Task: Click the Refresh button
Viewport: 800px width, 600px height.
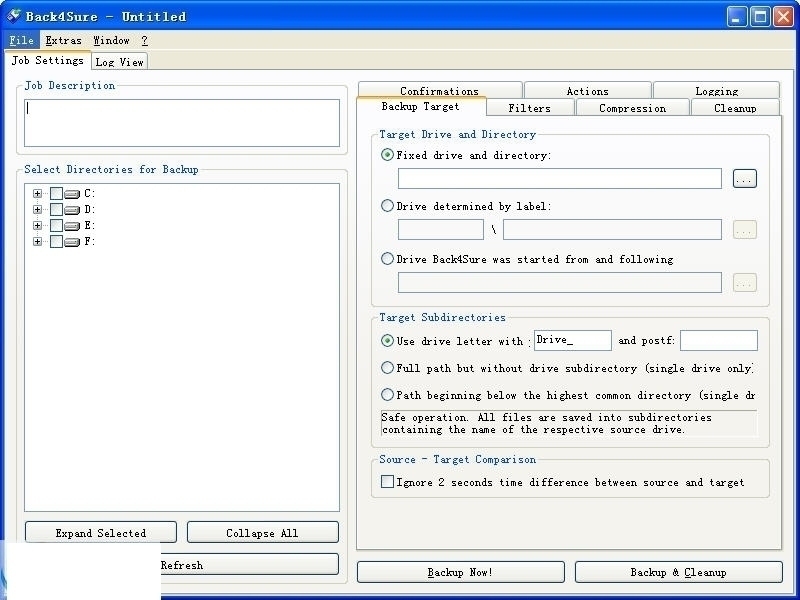Action: click(x=182, y=564)
